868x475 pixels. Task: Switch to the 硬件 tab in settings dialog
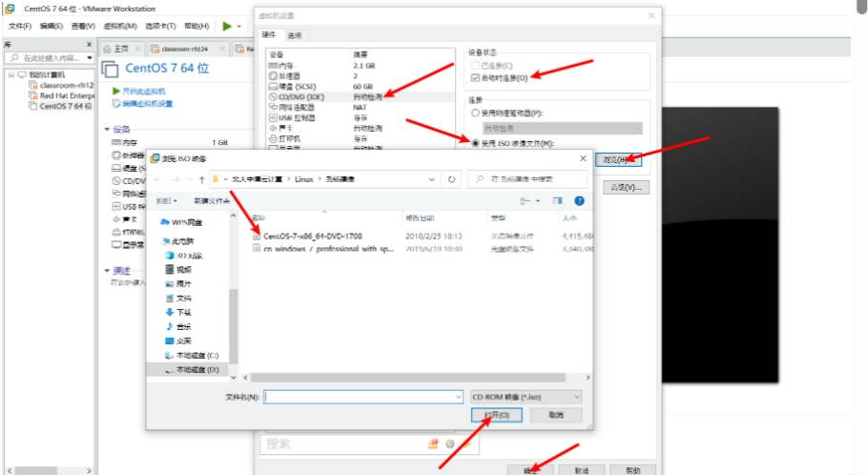(268, 35)
